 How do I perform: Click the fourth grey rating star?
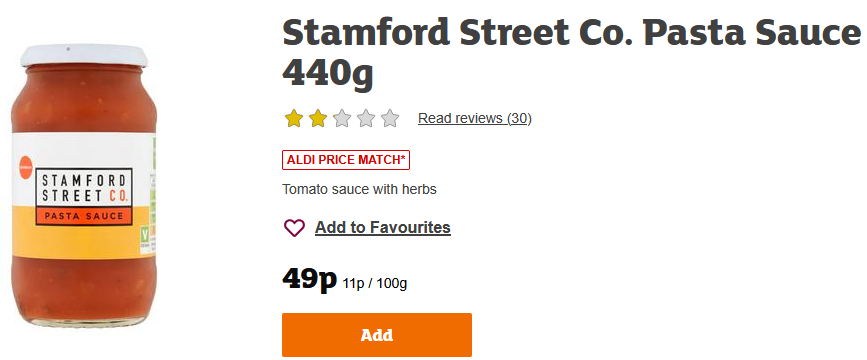365,118
